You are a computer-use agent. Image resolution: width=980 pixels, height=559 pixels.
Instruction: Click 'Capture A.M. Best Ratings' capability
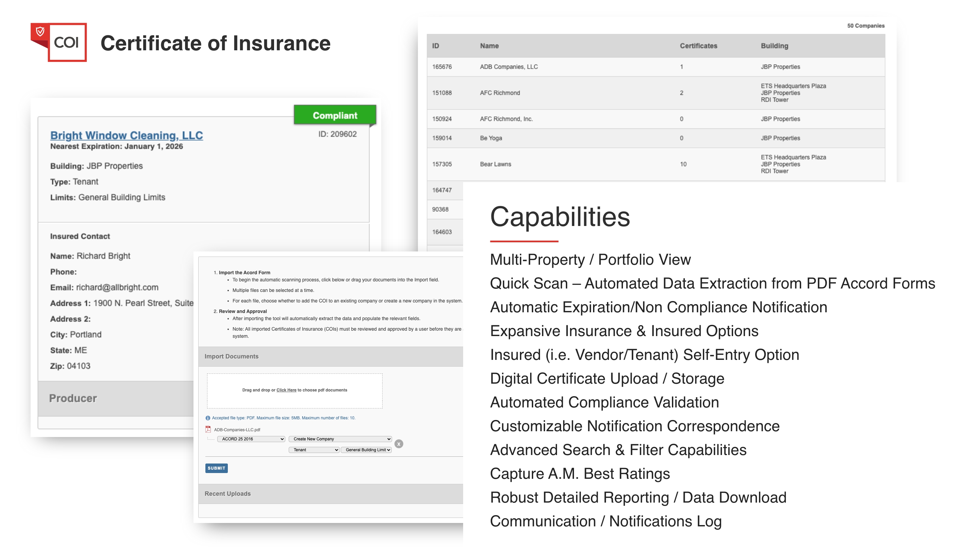click(579, 474)
